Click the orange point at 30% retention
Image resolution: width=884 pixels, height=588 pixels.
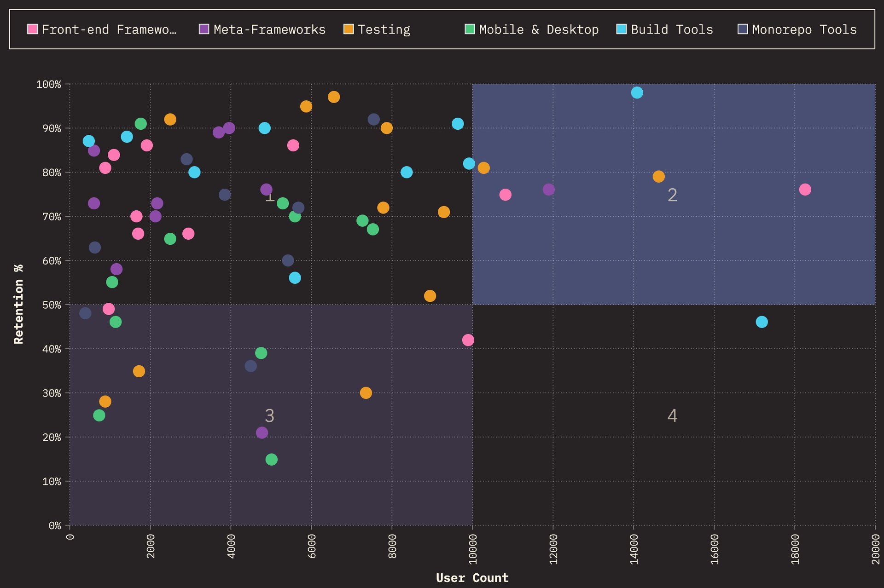366,393
